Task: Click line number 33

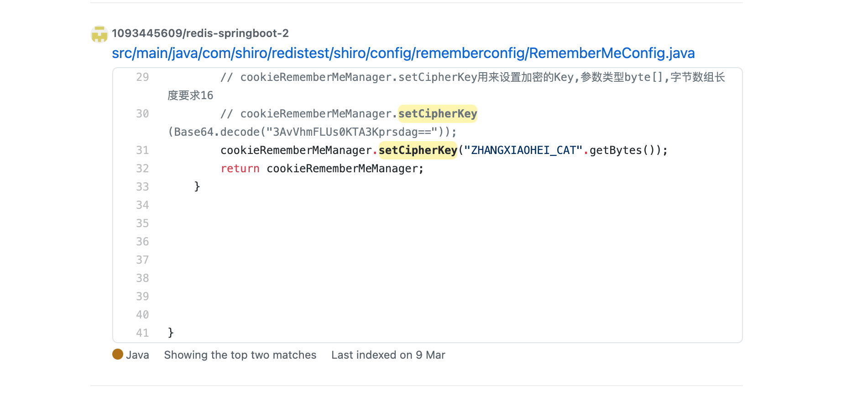Action: pos(142,187)
